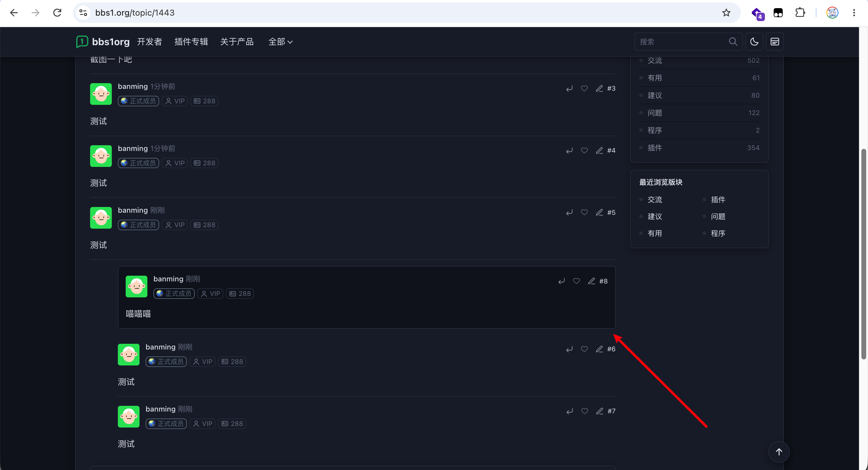Click the browser address bar URL

pyautogui.click(x=135, y=13)
